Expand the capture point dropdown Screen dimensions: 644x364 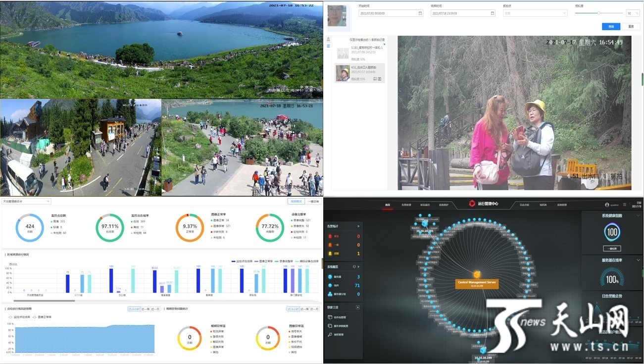(535, 13)
